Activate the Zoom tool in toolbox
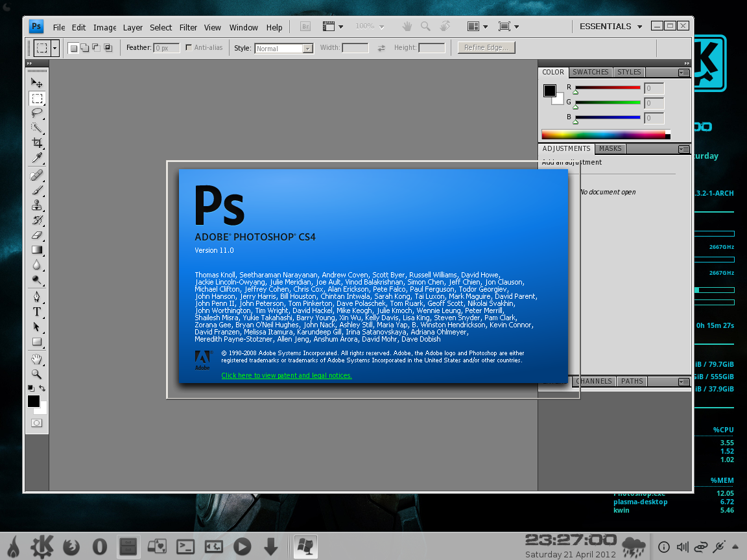 (x=37, y=374)
